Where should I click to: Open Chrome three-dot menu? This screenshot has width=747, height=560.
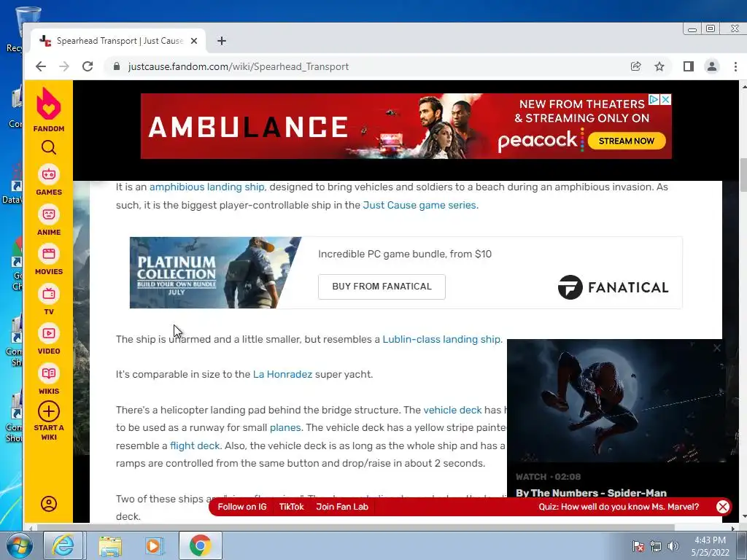tap(735, 66)
